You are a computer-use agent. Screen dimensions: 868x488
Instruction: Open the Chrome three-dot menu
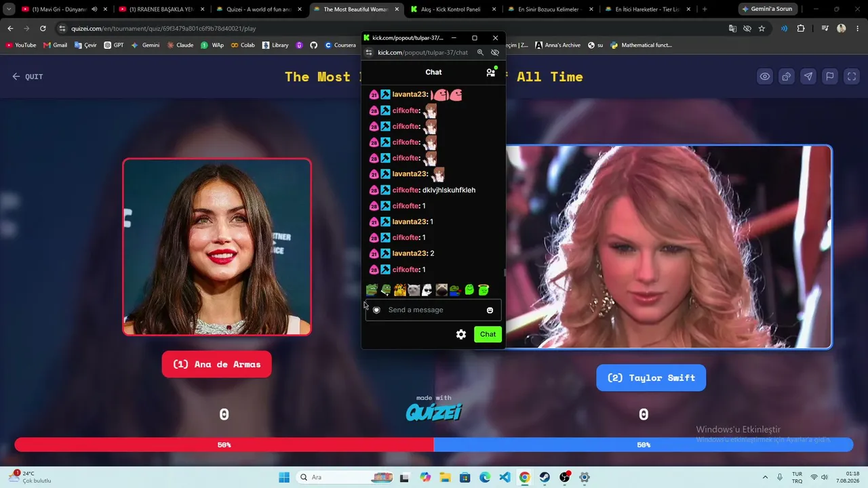coord(858,28)
